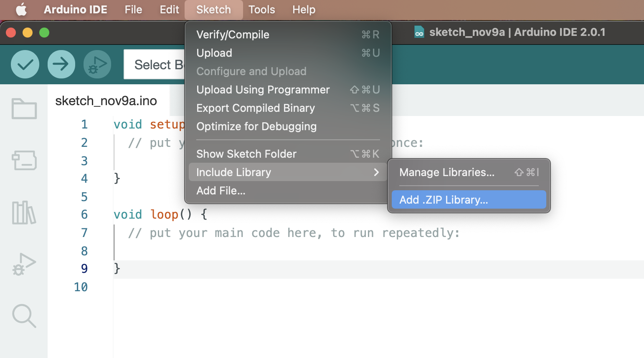Choose Verify/Compile from the Sketch menu
Image resolution: width=644 pixels, height=358 pixels.
tap(288, 35)
